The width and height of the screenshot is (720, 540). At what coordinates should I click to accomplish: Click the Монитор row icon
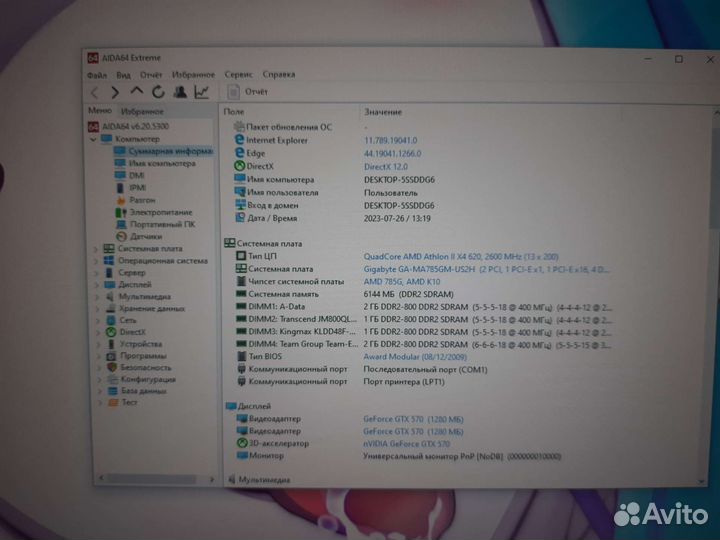point(242,456)
